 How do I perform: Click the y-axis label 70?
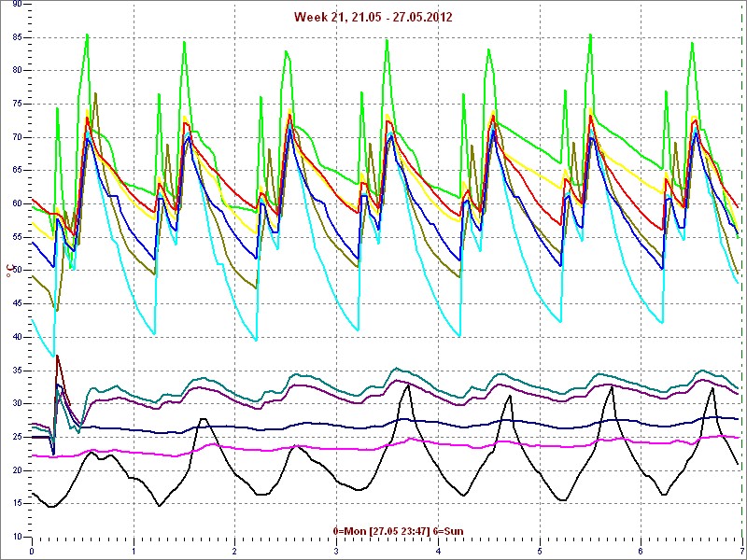[x=16, y=137]
